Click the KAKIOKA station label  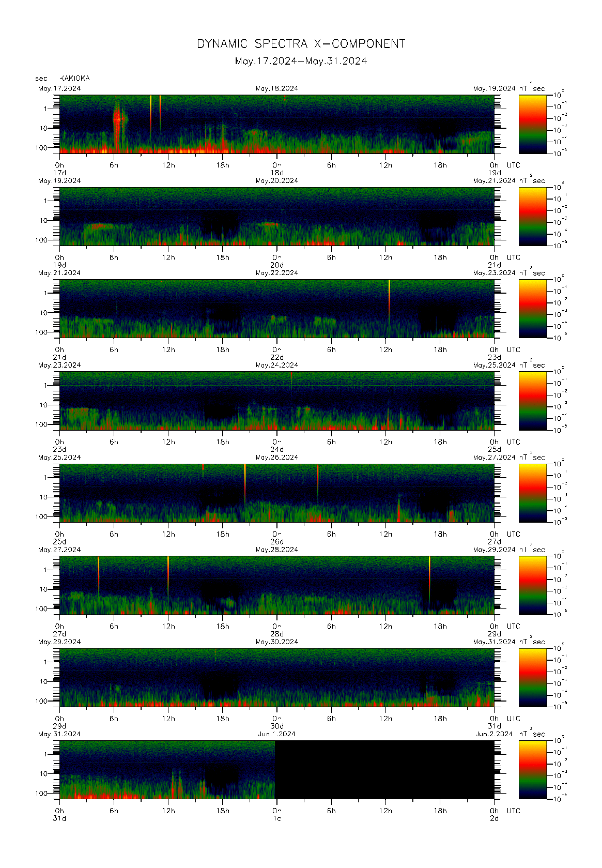pyautogui.click(x=75, y=78)
